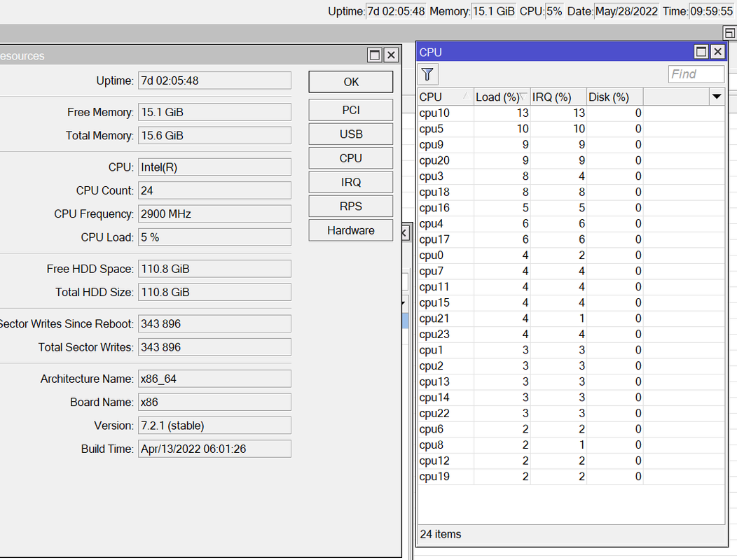Open the USB devices list
This screenshot has width=737, height=560.
coord(351,134)
